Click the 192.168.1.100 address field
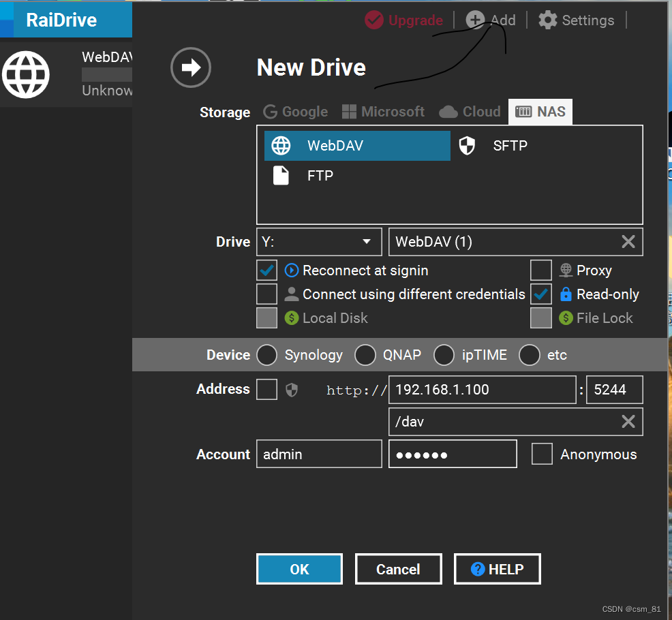 482,390
